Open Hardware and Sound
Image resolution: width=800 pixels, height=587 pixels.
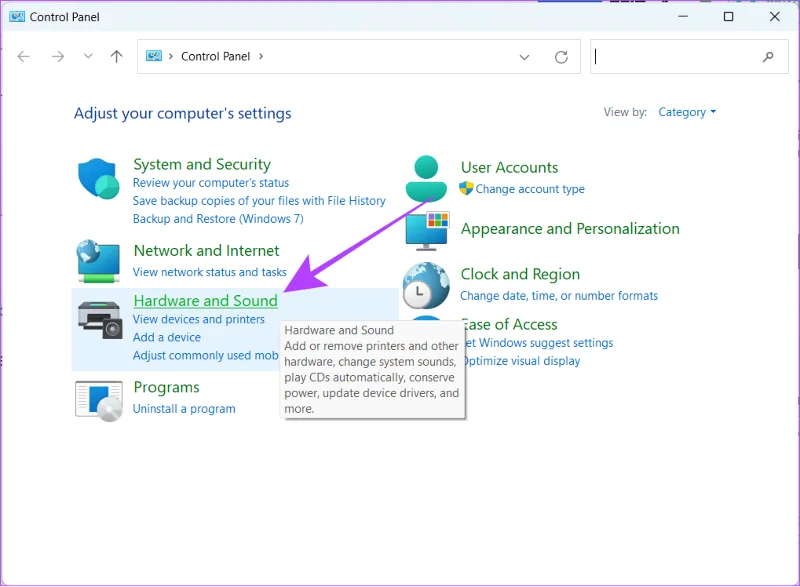206,301
